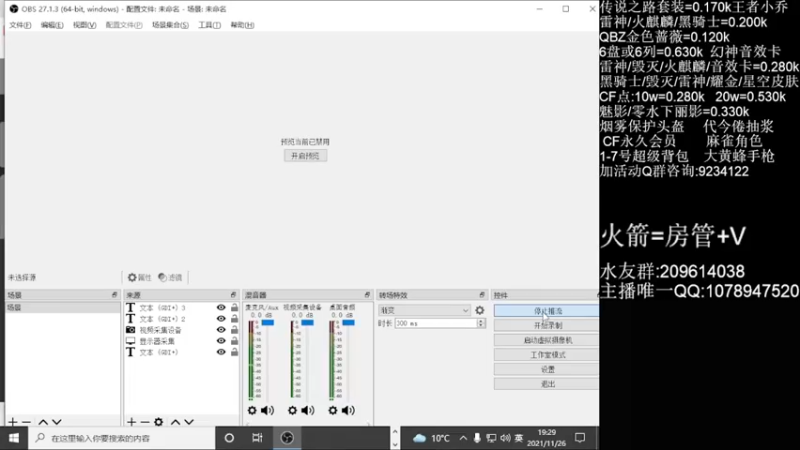Screen dimensions: 800x450
Task: Lock the 文本 (GDI+) 2 source
Action: pyautogui.click(x=234, y=319)
